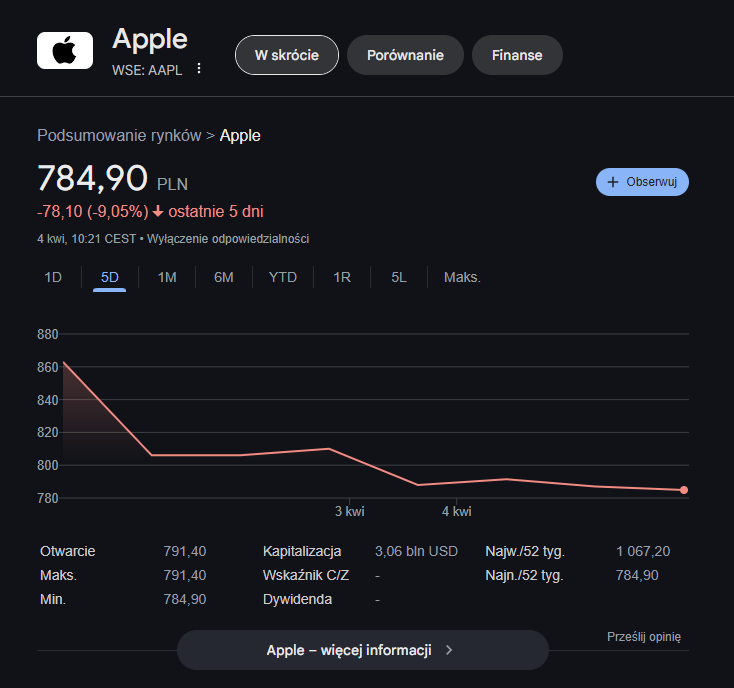734x688 pixels.
Task: Click the 880 y-axis label
Action: [48, 334]
